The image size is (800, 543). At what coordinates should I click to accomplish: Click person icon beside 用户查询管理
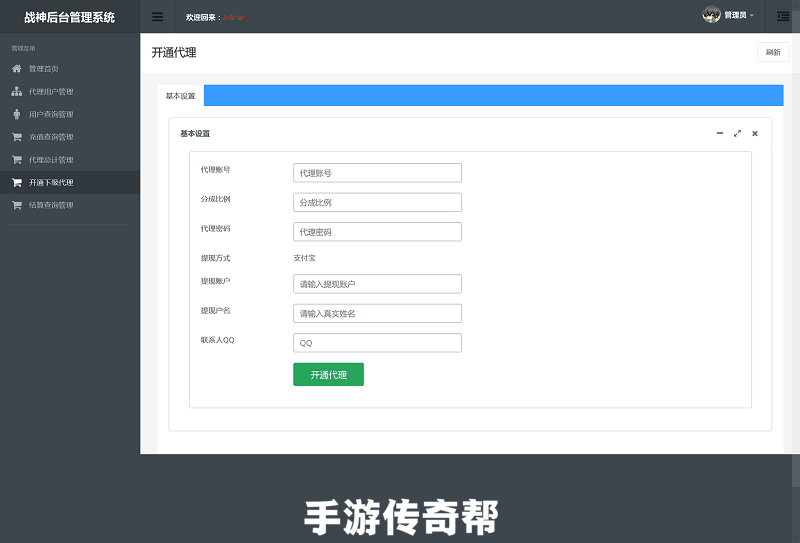pyautogui.click(x=17, y=114)
